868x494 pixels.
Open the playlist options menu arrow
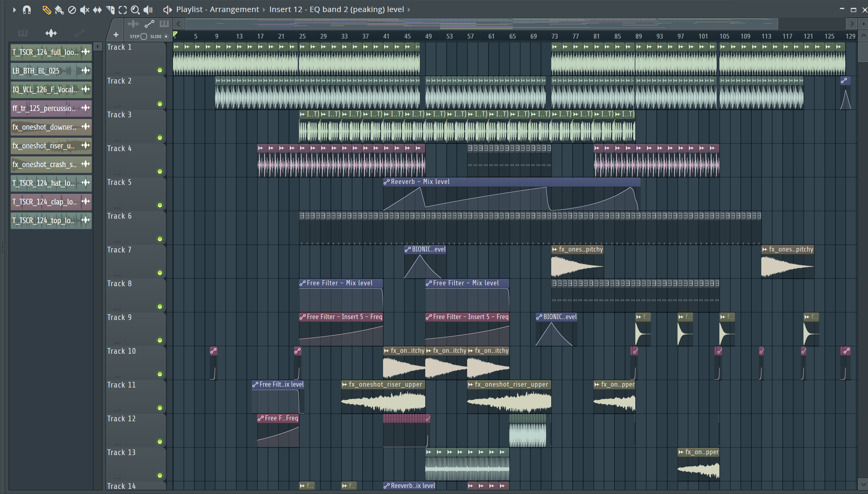pos(14,10)
